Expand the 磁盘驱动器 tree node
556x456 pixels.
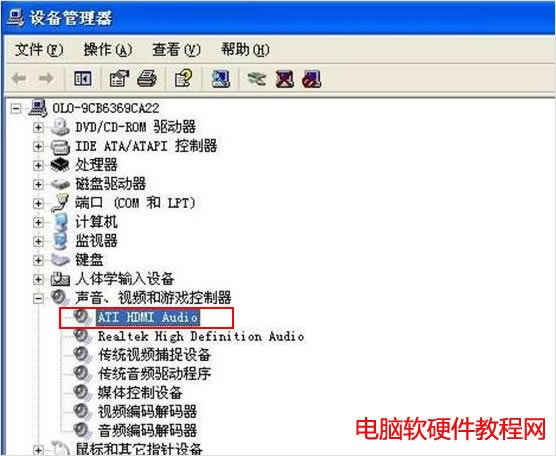tap(38, 184)
